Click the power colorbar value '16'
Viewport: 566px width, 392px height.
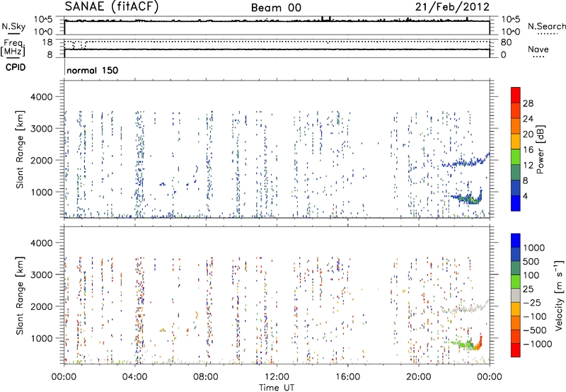click(x=528, y=150)
